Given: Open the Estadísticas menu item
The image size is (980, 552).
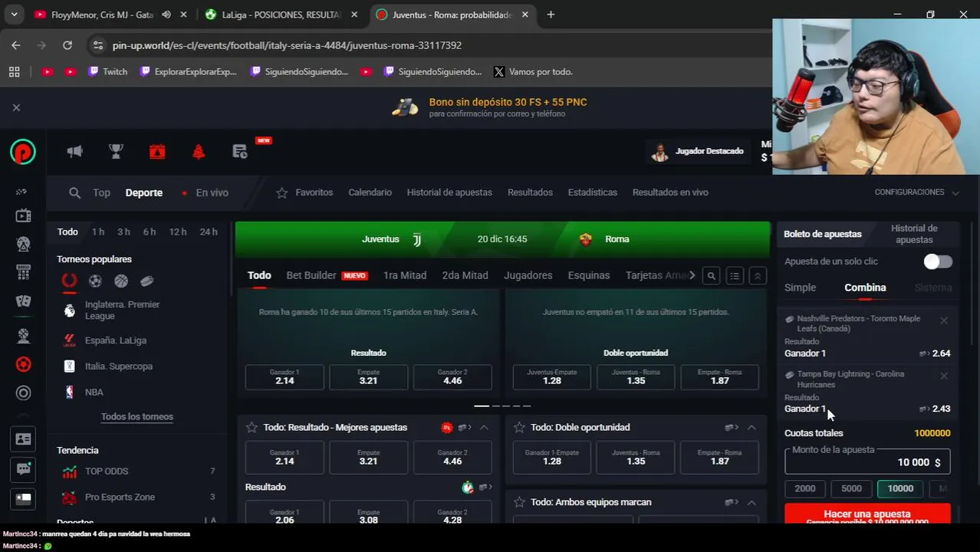Looking at the screenshot, I should [592, 192].
